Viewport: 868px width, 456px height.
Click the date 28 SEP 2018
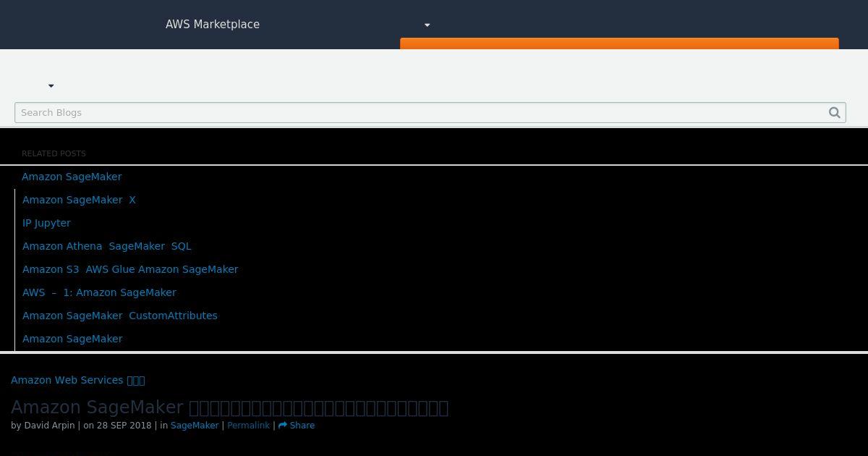point(124,426)
